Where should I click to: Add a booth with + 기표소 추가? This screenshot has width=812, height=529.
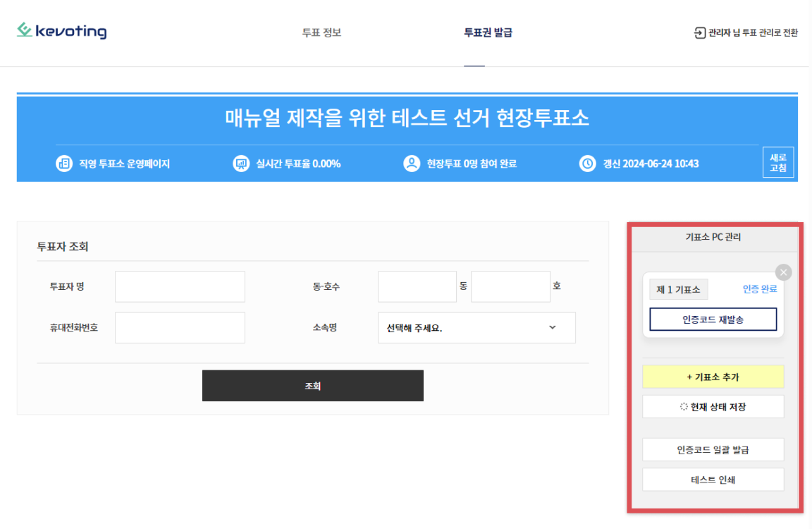pos(713,377)
